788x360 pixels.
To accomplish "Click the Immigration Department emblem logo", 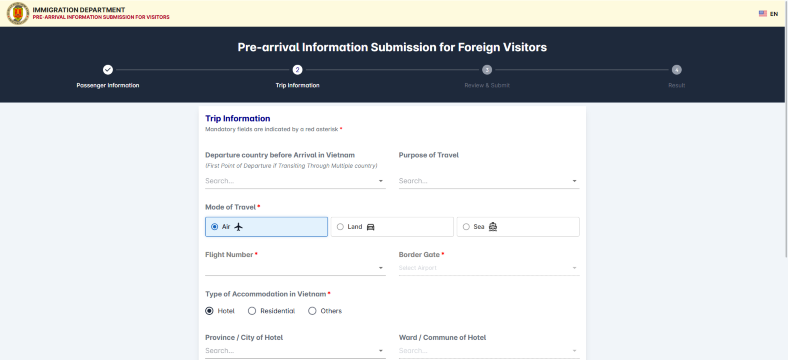I will (18, 13).
